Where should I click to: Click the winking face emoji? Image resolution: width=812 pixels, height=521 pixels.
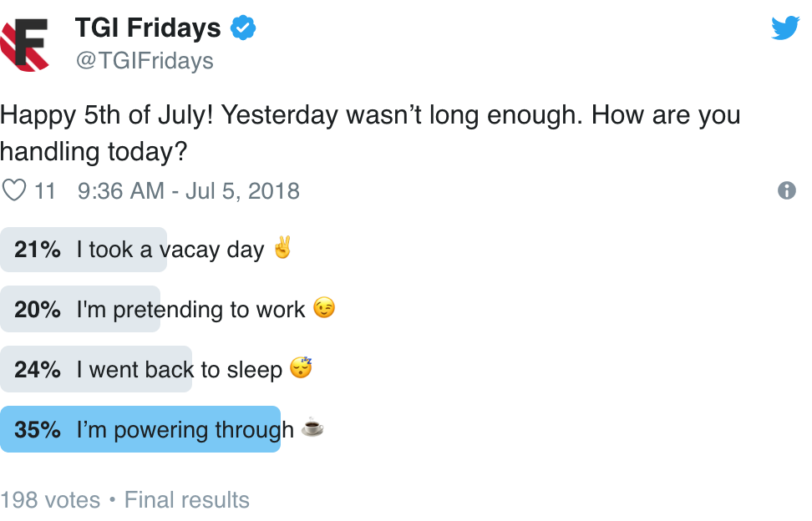pyautogui.click(x=324, y=307)
